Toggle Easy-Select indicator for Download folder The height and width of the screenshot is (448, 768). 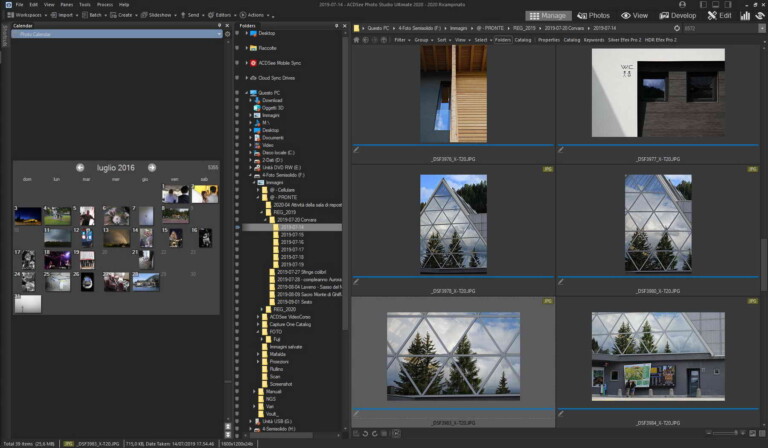click(238, 100)
